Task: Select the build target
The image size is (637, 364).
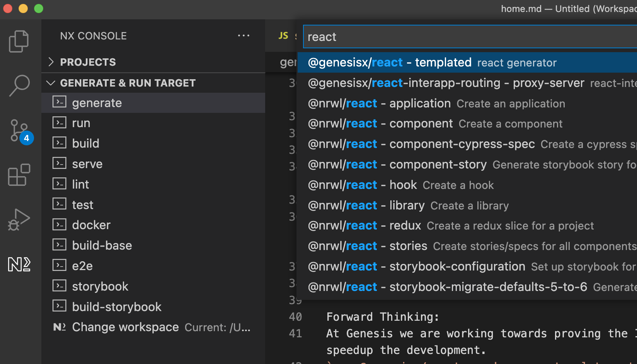Action: click(153, 143)
